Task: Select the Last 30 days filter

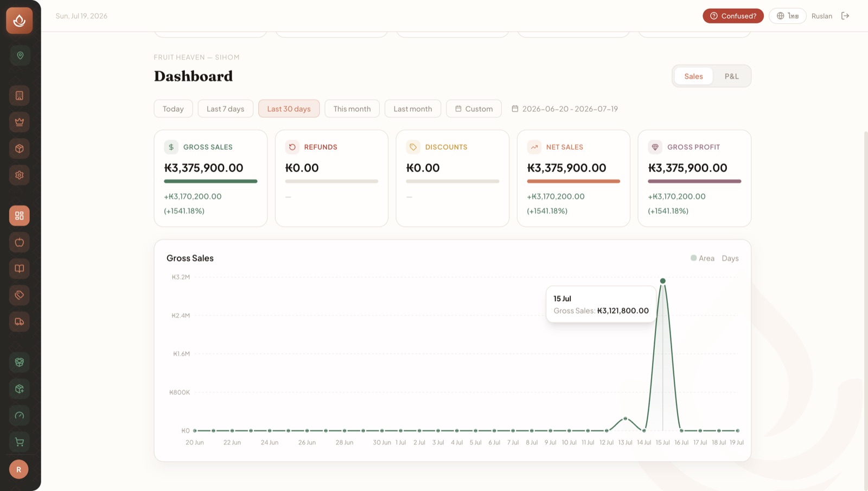Action: (289, 109)
